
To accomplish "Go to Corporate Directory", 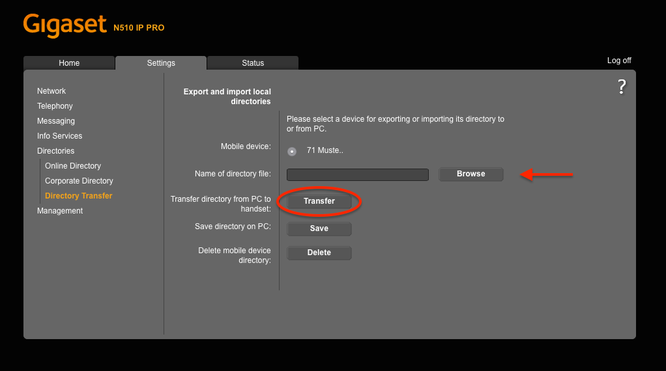I will coord(79,181).
